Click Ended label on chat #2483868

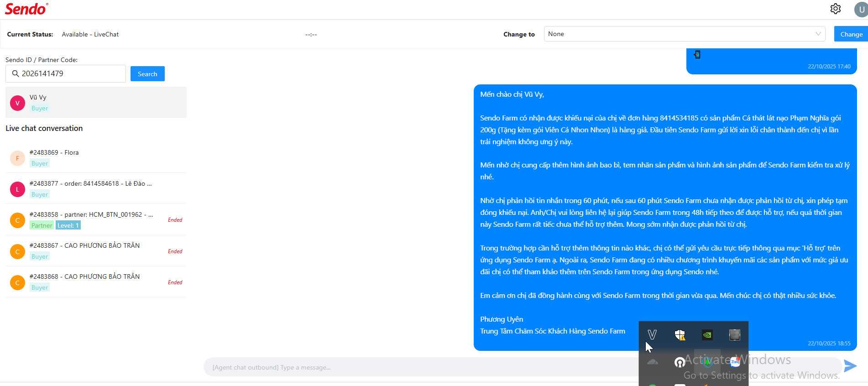(x=175, y=282)
